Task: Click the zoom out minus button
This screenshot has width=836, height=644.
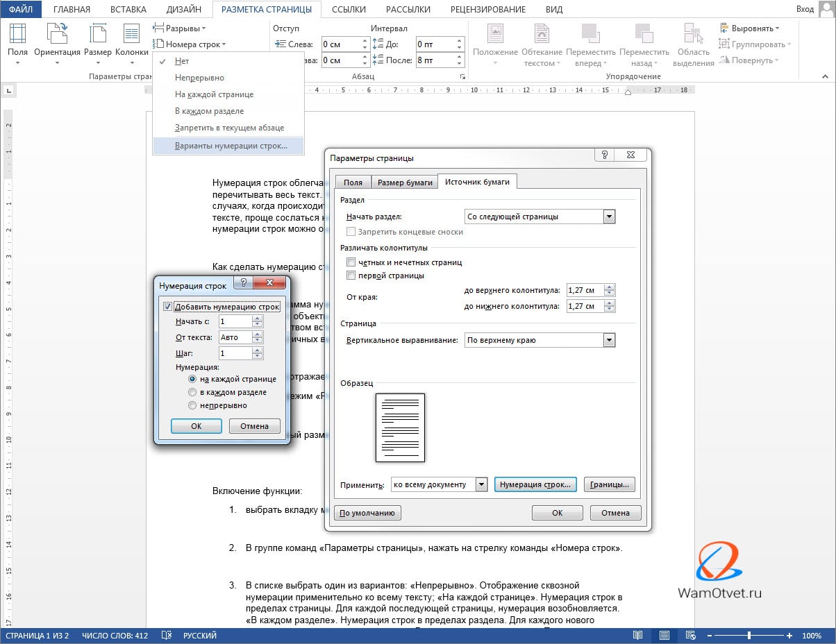Action: point(709,636)
